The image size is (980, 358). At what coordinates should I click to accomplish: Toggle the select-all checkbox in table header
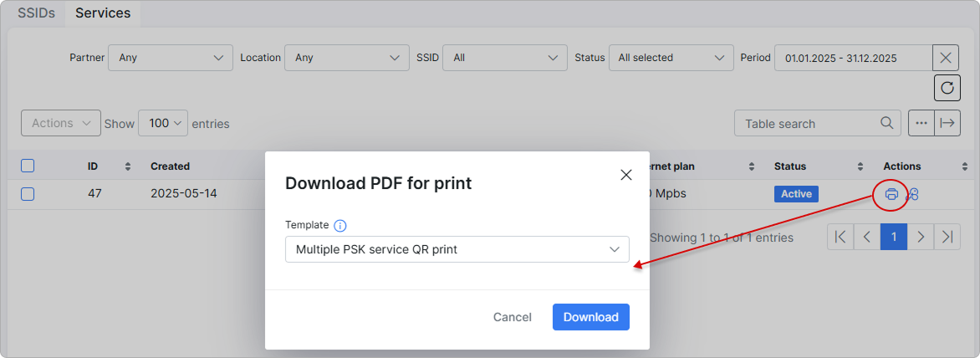[x=28, y=166]
